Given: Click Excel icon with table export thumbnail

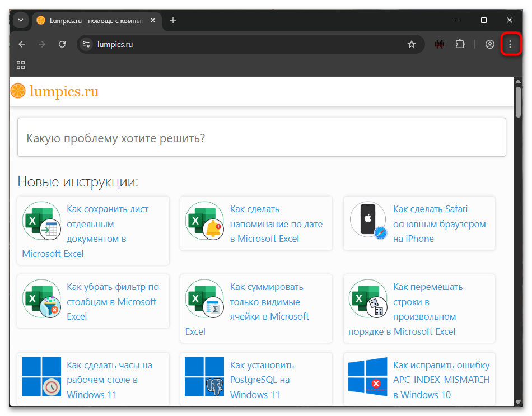Looking at the screenshot, I should [x=42, y=221].
